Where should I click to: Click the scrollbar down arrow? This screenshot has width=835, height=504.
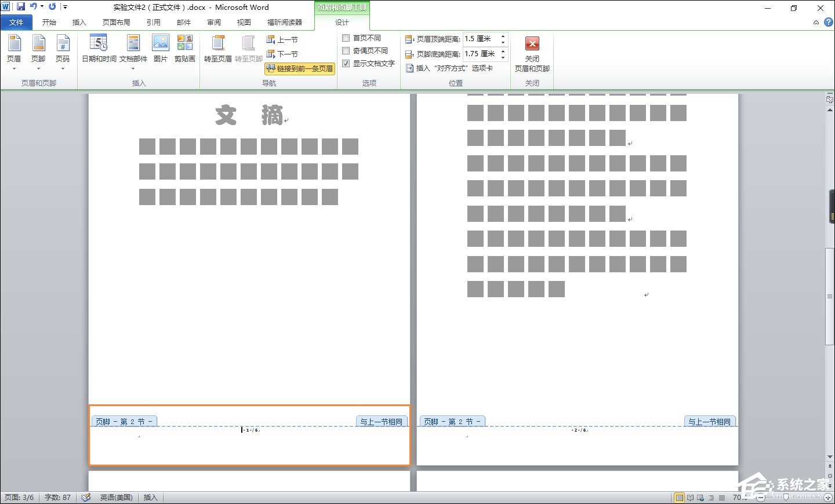[830, 457]
